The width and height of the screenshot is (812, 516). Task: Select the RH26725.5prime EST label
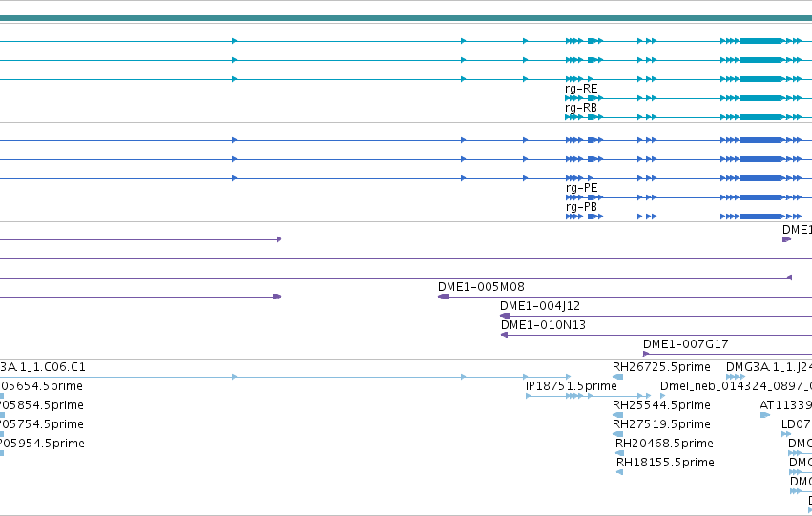661,367
